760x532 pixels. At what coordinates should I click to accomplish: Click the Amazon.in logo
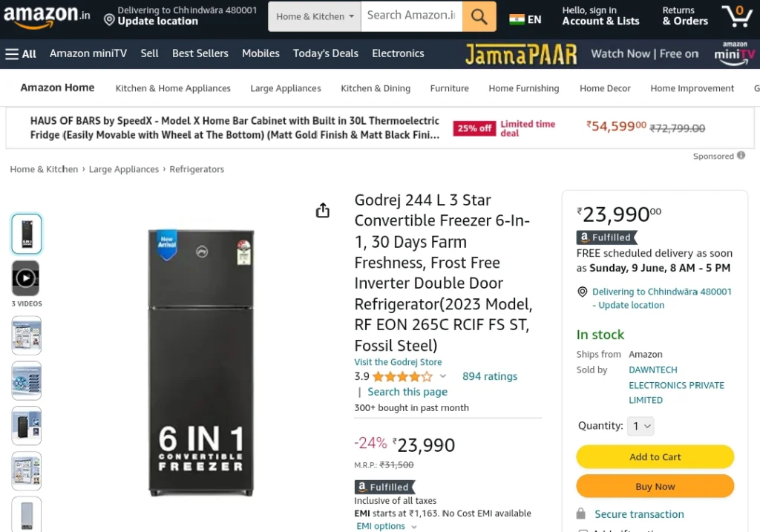click(47, 16)
